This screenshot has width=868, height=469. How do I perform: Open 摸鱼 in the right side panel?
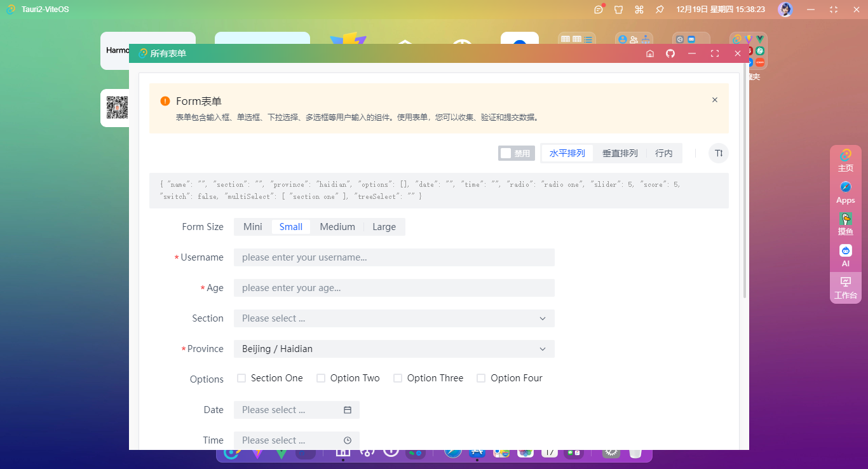[846, 224]
